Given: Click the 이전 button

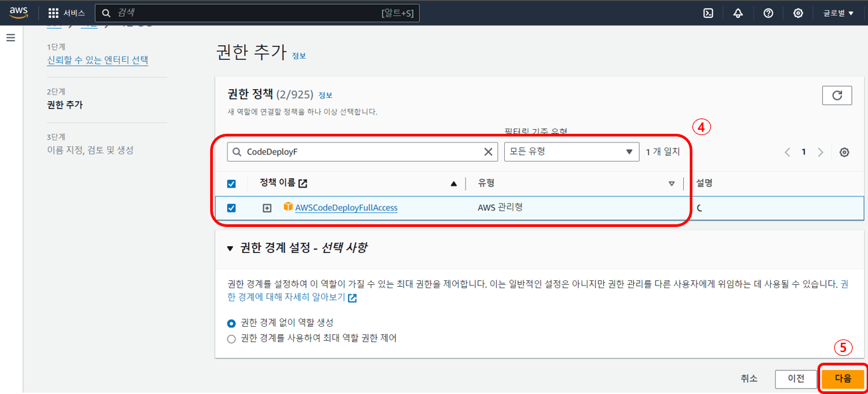Looking at the screenshot, I should [796, 379].
